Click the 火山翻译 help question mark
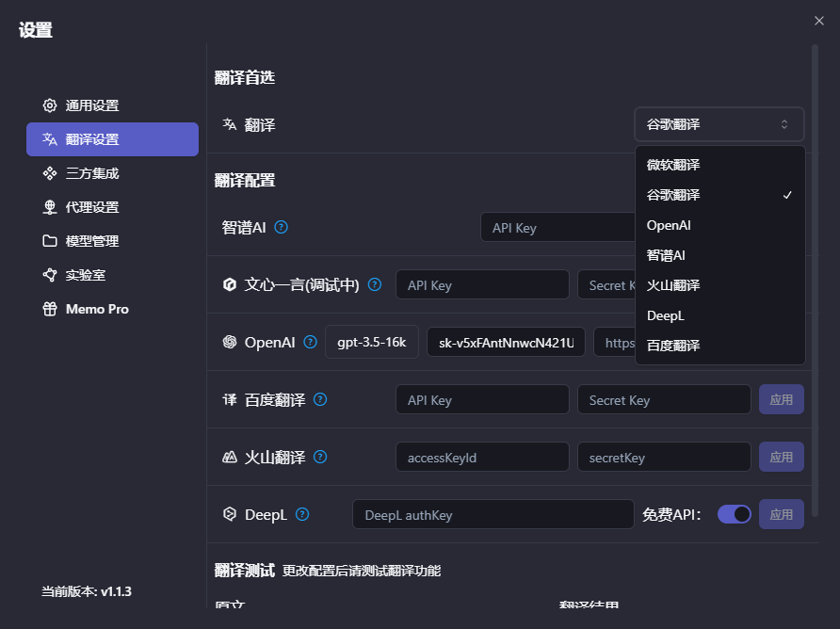Image resolution: width=840 pixels, height=629 pixels. (319, 457)
